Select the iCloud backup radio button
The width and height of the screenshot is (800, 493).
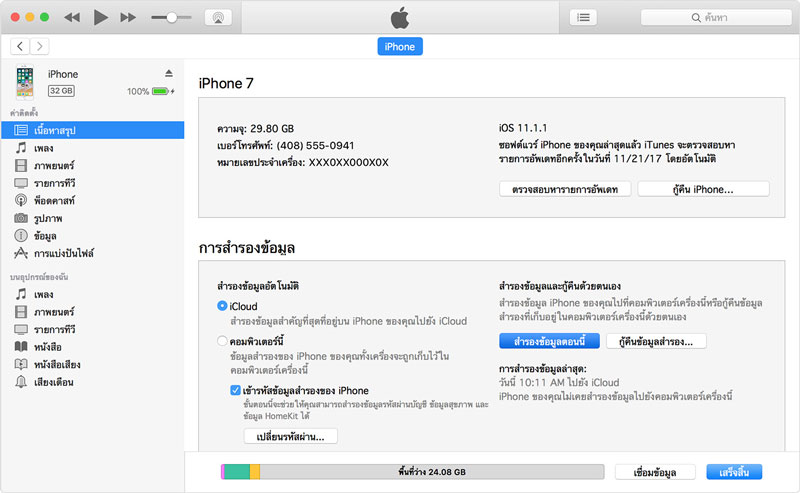coord(222,306)
